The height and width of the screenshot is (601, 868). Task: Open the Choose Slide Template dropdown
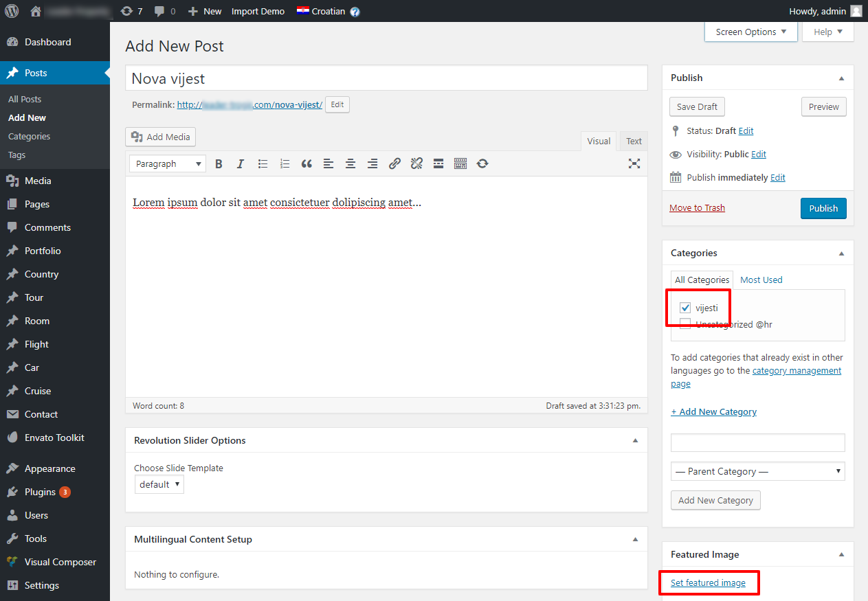pyautogui.click(x=159, y=484)
